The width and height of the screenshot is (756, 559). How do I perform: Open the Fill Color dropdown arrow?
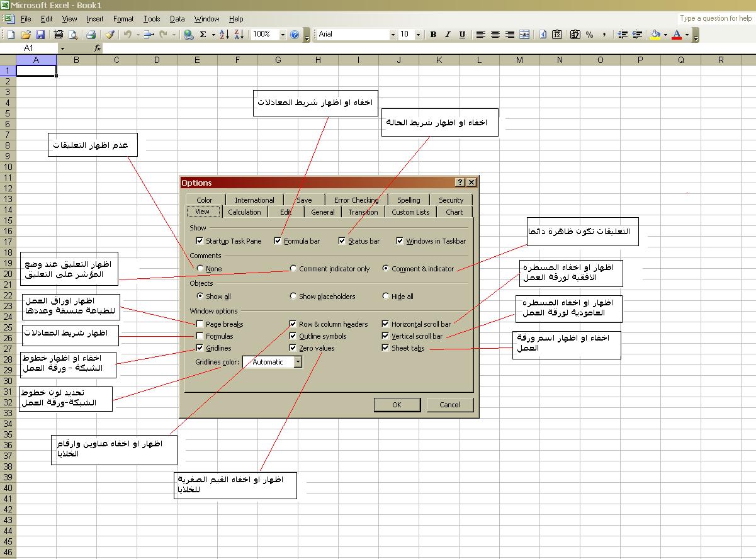(x=665, y=35)
